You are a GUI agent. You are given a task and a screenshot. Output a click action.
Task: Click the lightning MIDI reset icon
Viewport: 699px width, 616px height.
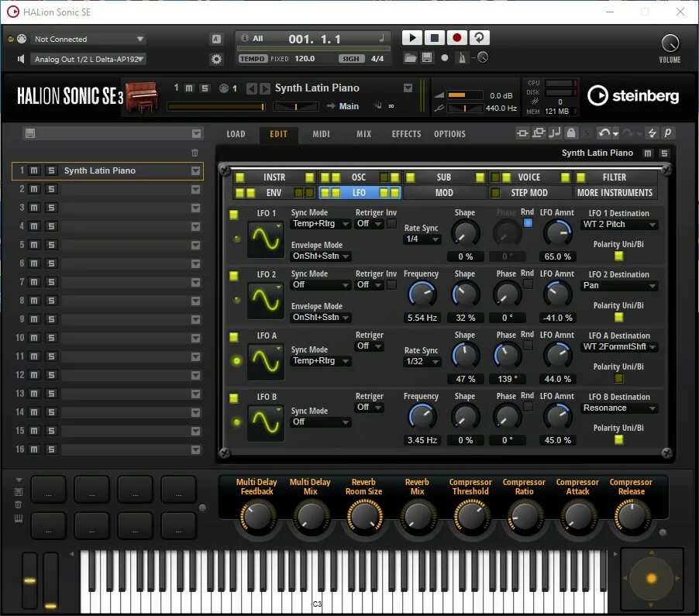653,132
